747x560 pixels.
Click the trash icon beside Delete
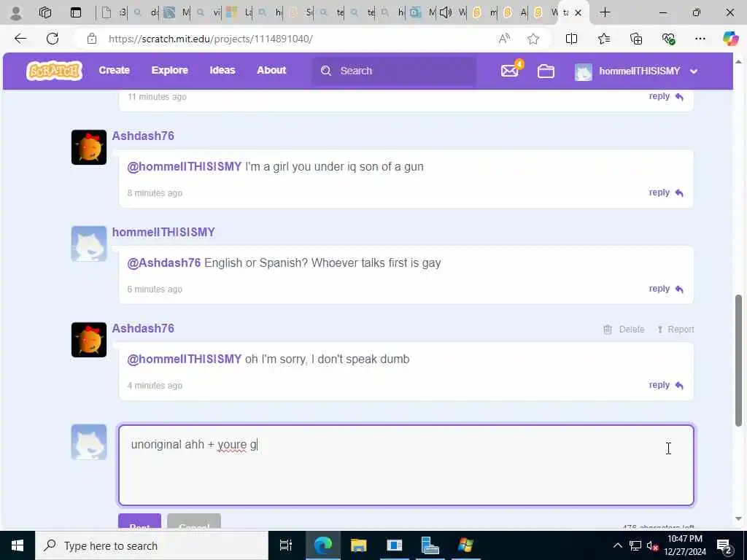[608, 330]
